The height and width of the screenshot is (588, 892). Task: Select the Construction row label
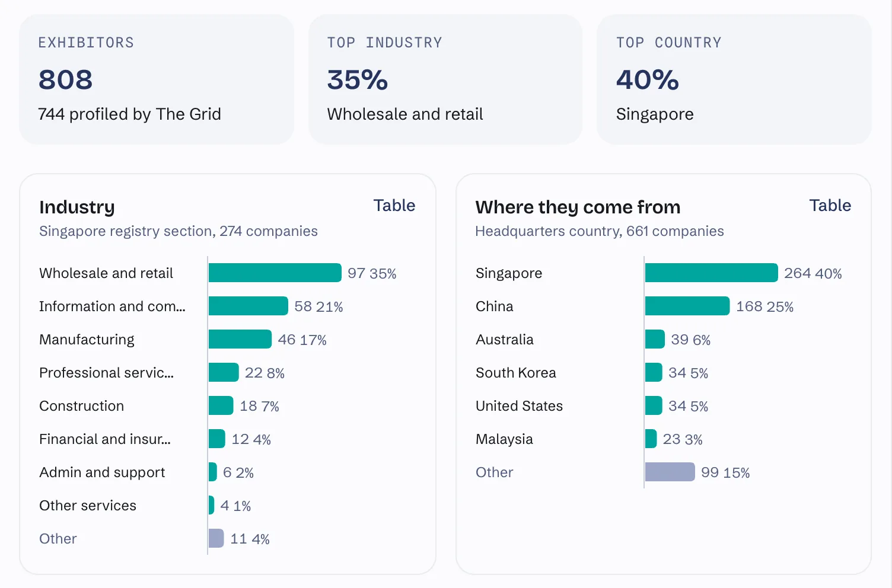(82, 406)
